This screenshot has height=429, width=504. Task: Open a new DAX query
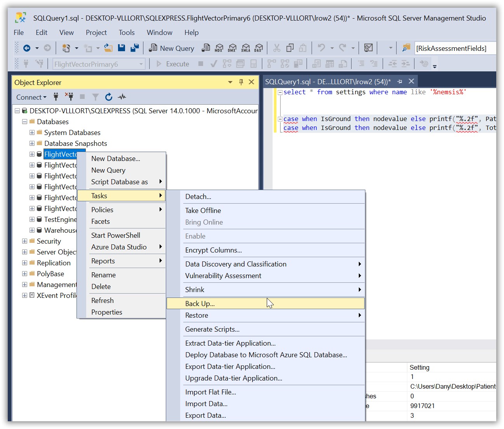[259, 48]
